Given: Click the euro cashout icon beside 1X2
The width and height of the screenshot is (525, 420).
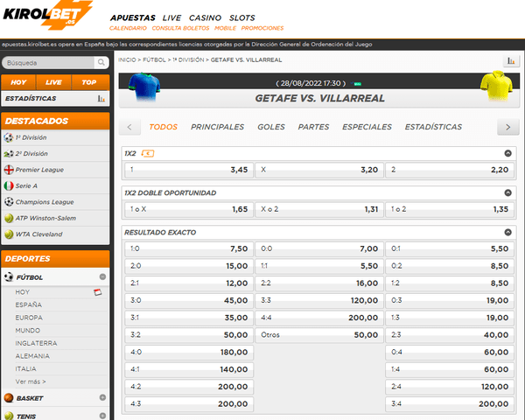Looking at the screenshot, I should tap(148, 153).
